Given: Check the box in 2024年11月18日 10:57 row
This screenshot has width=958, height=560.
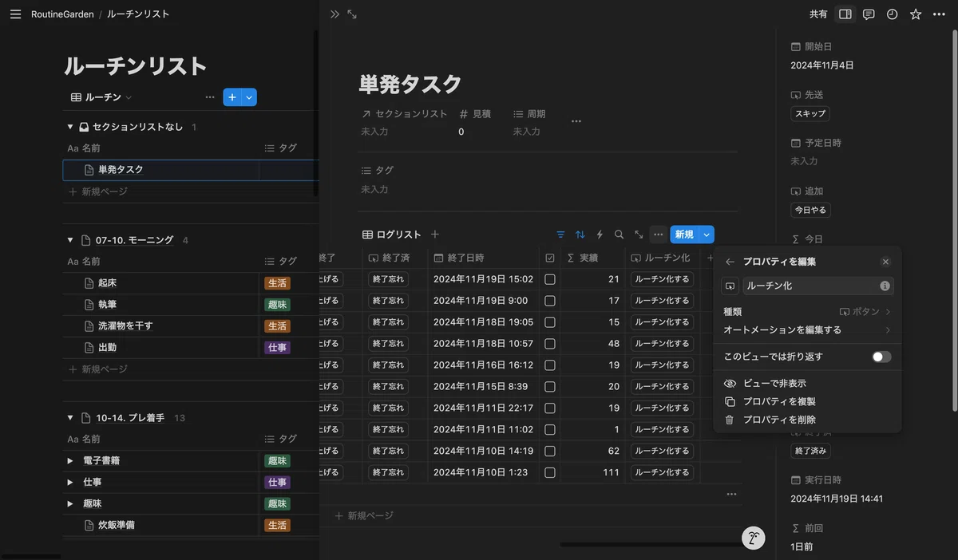Looking at the screenshot, I should (x=550, y=344).
